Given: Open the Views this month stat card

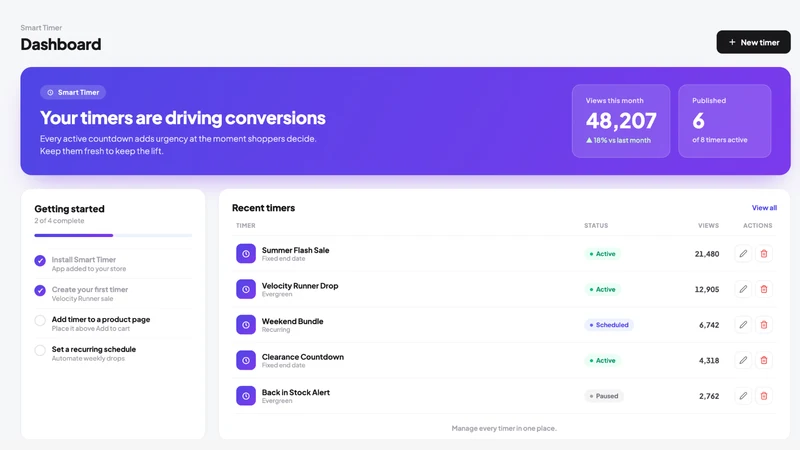Looking at the screenshot, I should point(621,121).
